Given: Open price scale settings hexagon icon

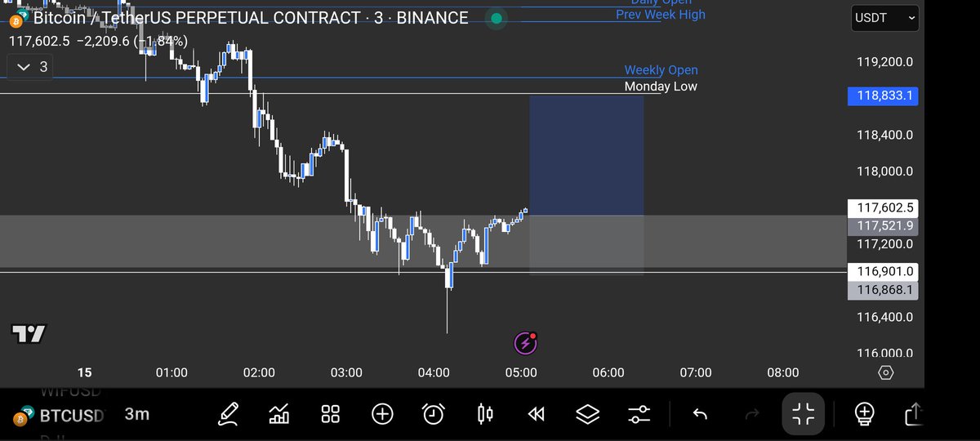Looking at the screenshot, I should click(886, 372).
